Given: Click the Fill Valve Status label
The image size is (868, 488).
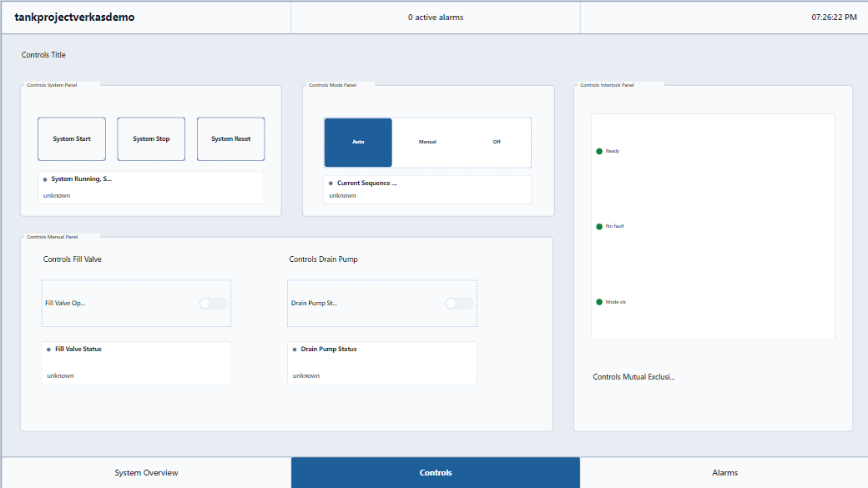Looking at the screenshot, I should pos(78,350).
